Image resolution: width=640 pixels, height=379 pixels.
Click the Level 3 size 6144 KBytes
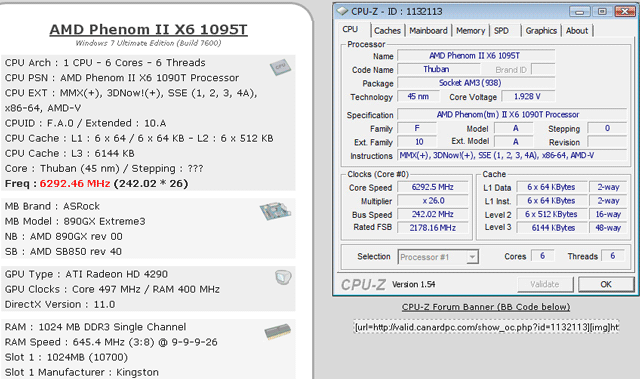(551, 228)
